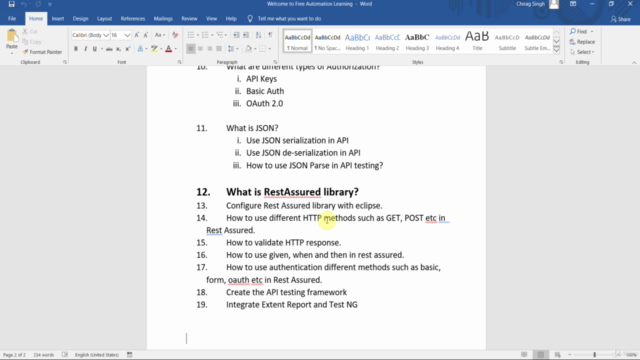Image resolution: width=640 pixels, height=360 pixels.
Task: Click Grow Font (larger A) icon
Action: [x=137, y=35]
